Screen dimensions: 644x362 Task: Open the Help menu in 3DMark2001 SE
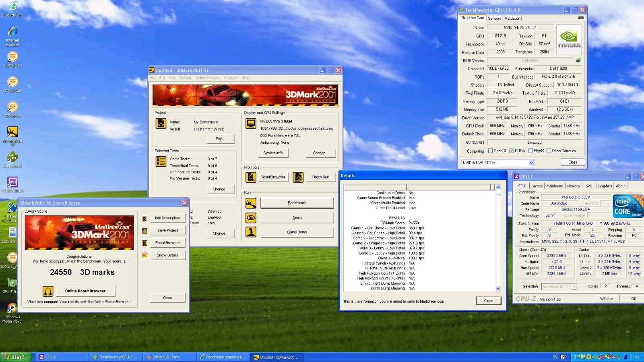point(245,78)
